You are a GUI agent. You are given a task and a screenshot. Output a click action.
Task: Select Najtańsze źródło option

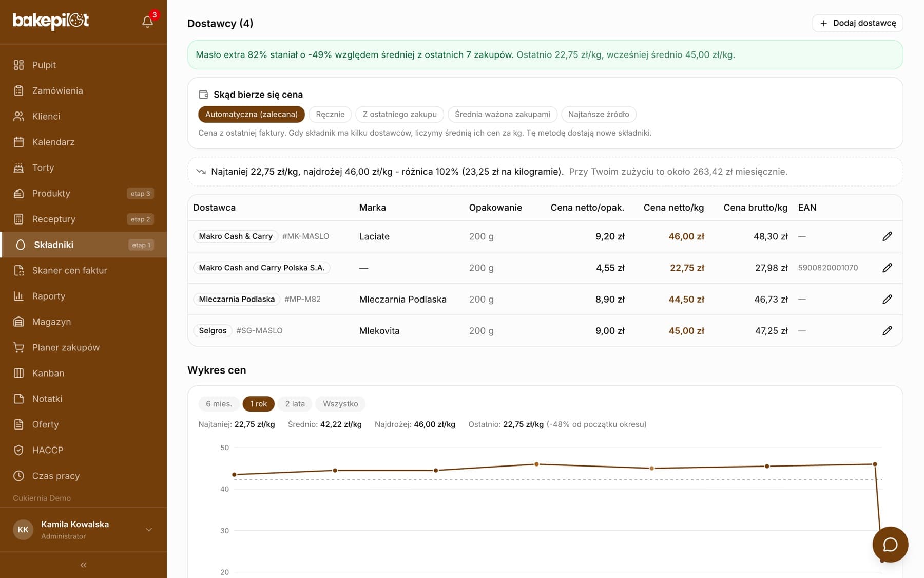599,114
